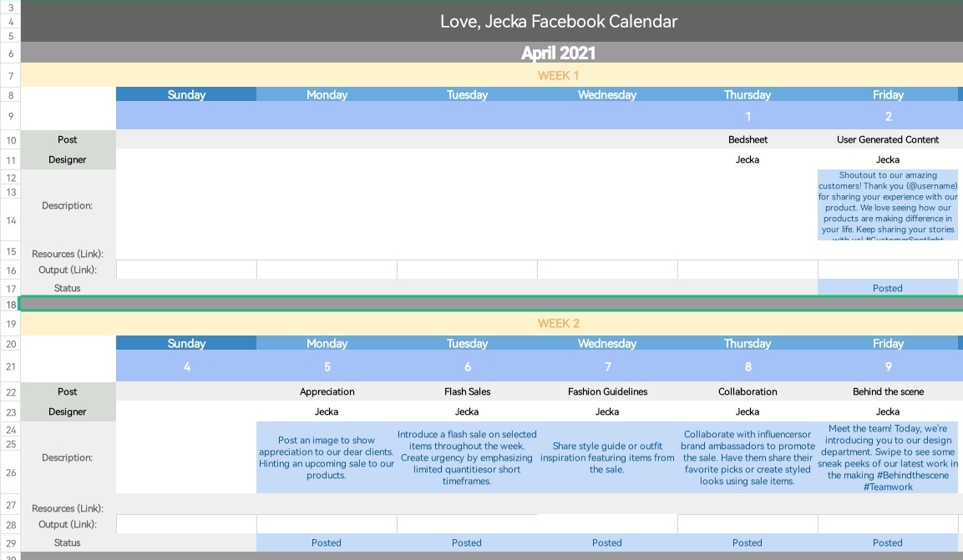This screenshot has width=963, height=560.
Task: Select row header number 9
Action: click(11, 116)
